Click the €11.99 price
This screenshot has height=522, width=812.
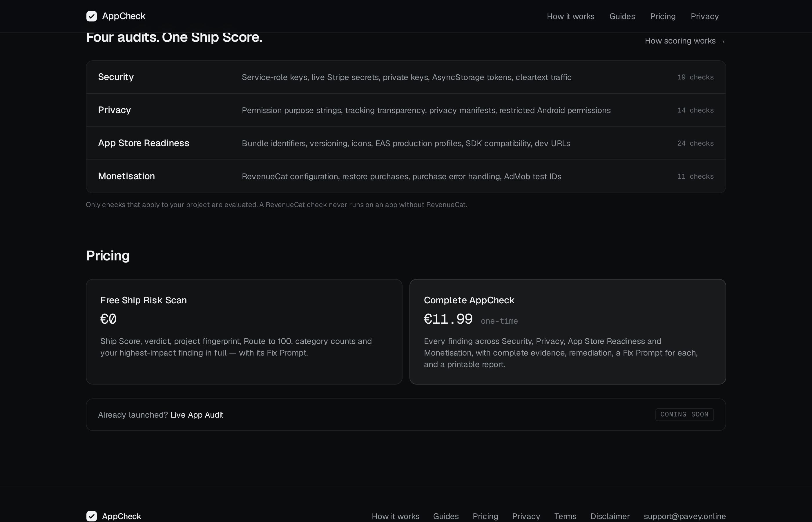pos(448,319)
